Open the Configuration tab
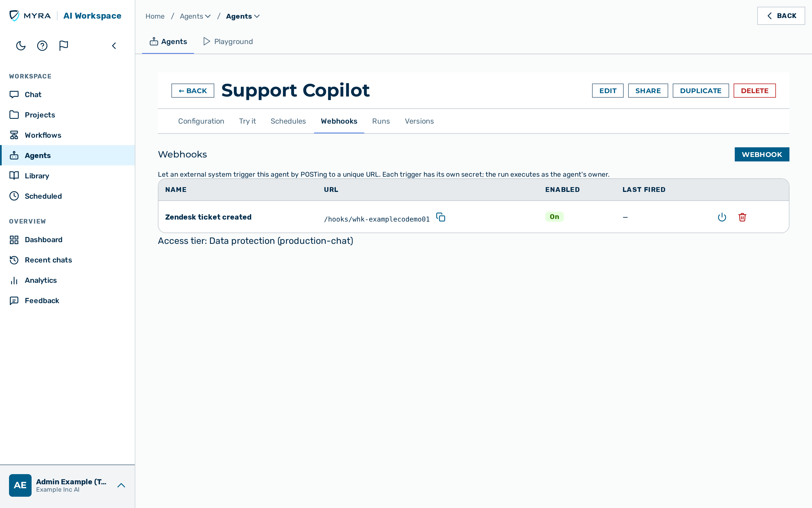The image size is (812, 508). pos(201,121)
